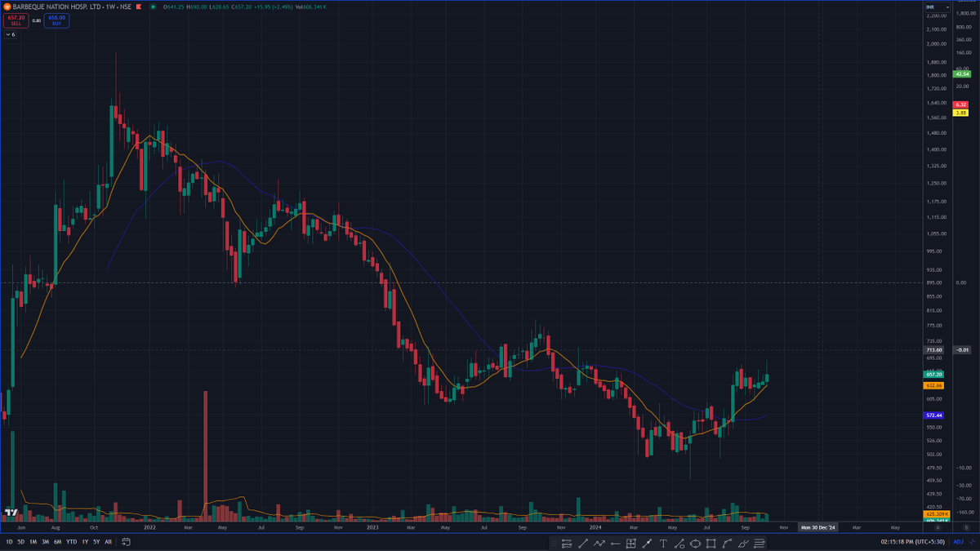Switch to 1M date range
Screen dimensions: 980x551
click(x=33, y=541)
